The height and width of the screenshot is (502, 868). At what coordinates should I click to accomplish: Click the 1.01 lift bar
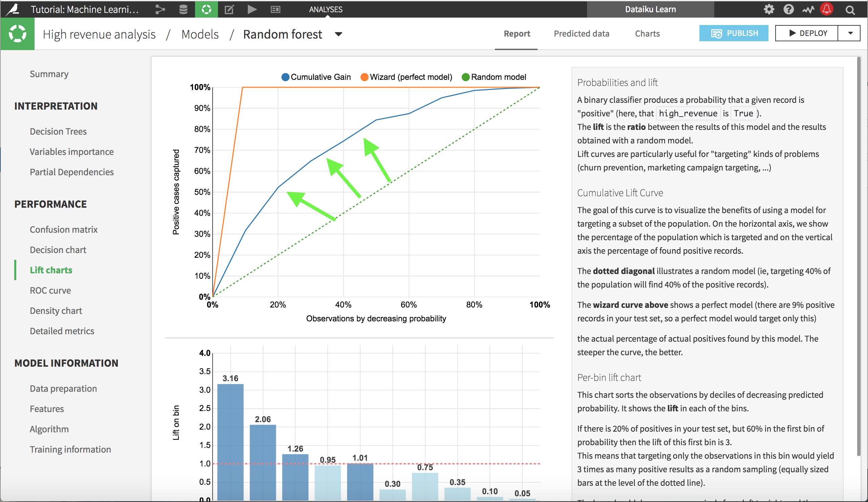point(360,482)
